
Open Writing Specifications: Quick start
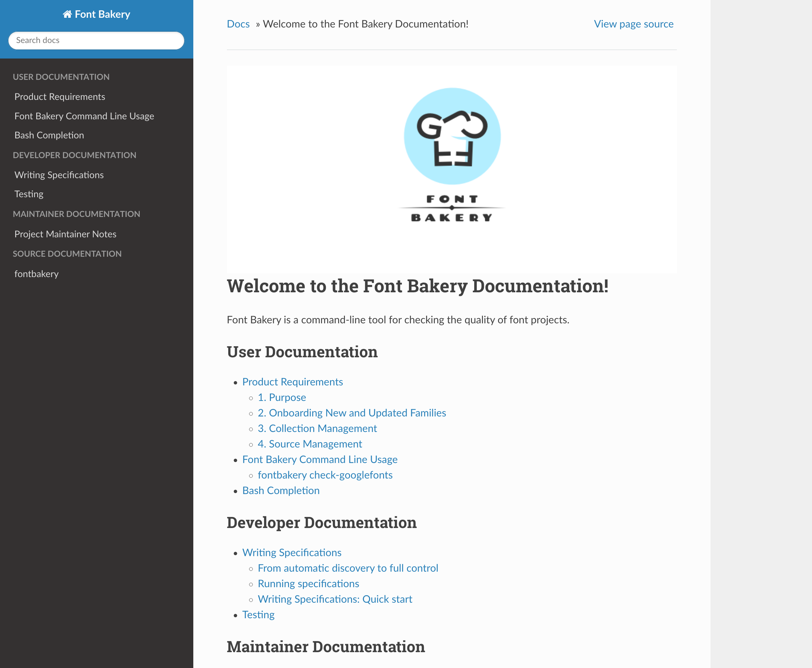335,599
